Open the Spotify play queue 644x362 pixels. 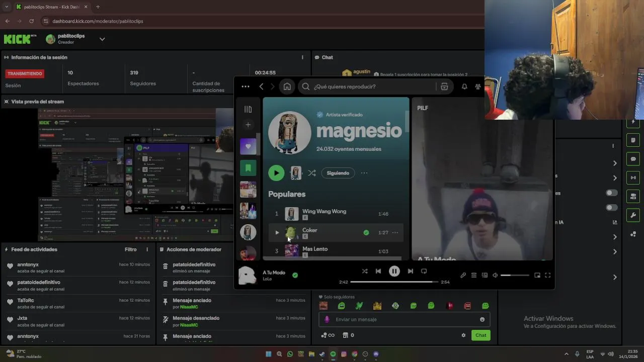pyautogui.click(x=474, y=275)
